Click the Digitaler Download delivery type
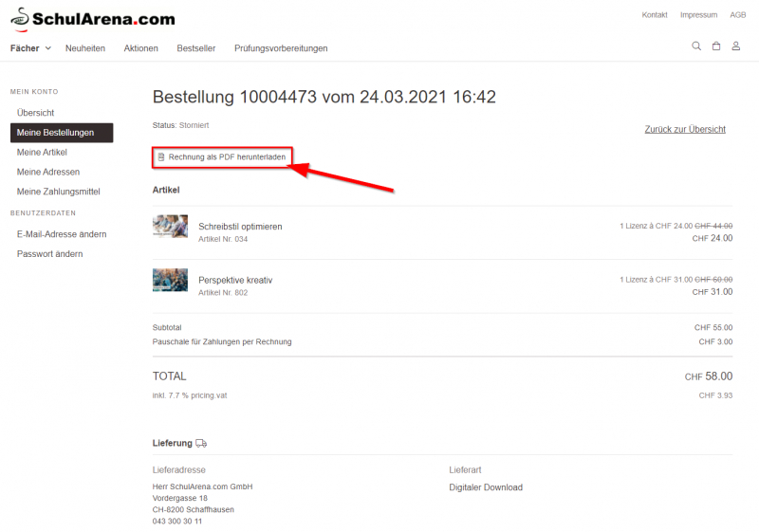The height and width of the screenshot is (532, 759). click(486, 487)
